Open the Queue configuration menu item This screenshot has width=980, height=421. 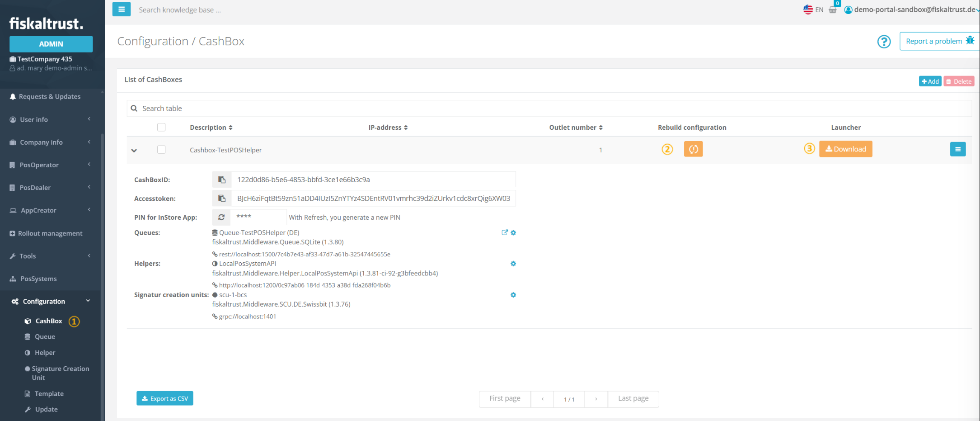[45, 337]
